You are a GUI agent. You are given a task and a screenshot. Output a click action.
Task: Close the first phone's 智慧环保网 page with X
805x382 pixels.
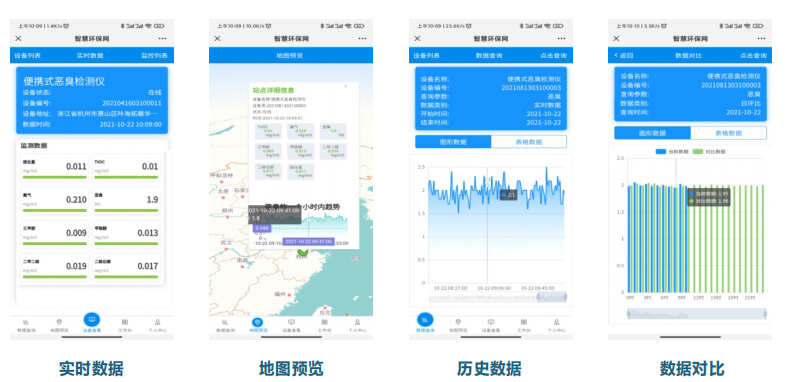(x=18, y=39)
